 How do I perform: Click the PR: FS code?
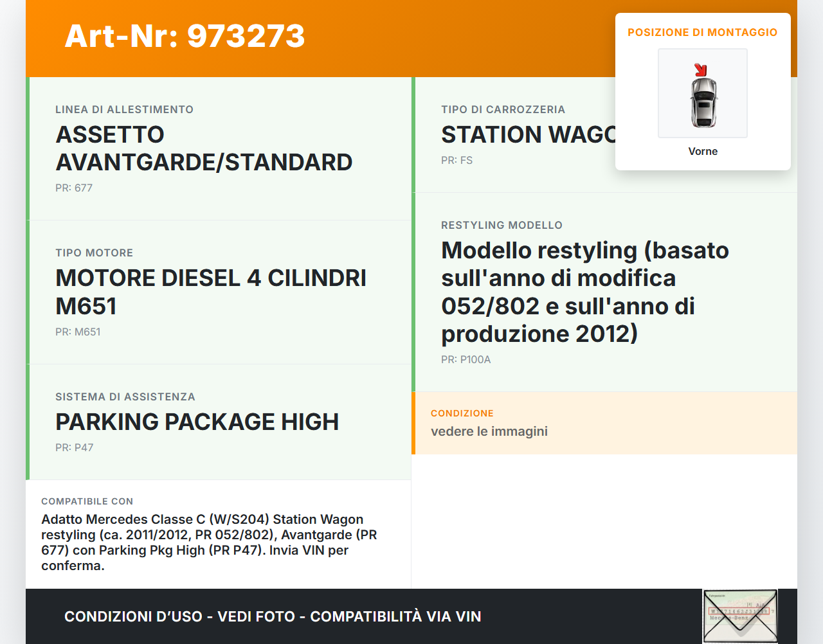[x=457, y=161]
